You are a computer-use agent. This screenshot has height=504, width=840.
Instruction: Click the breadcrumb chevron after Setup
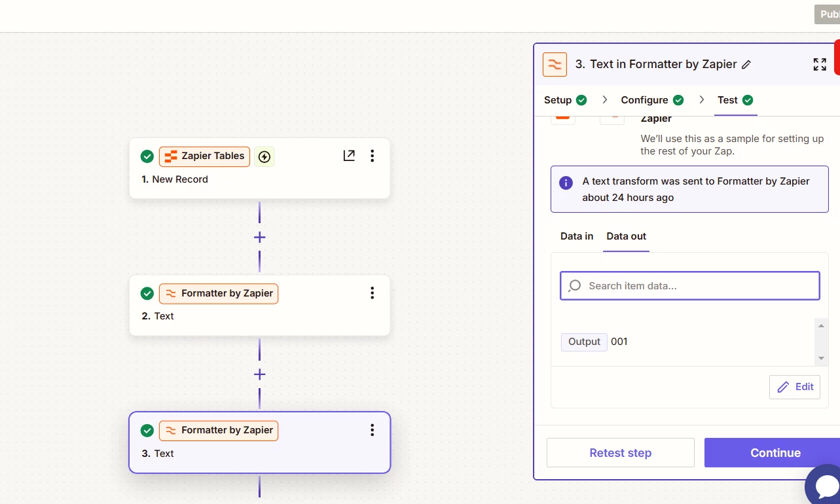pyautogui.click(x=605, y=99)
